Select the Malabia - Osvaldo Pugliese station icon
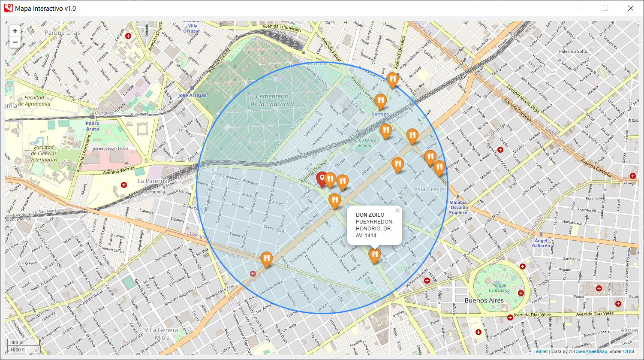Screen dimensions: 644x360 458,197
